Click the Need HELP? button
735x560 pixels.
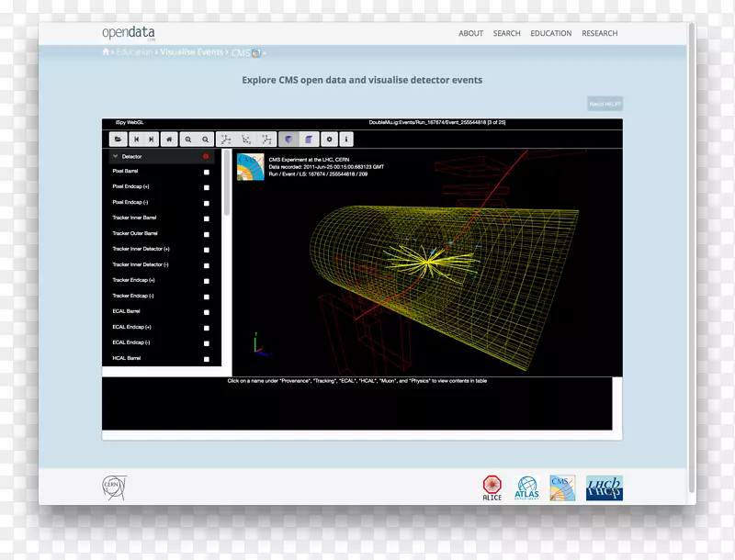click(x=605, y=105)
